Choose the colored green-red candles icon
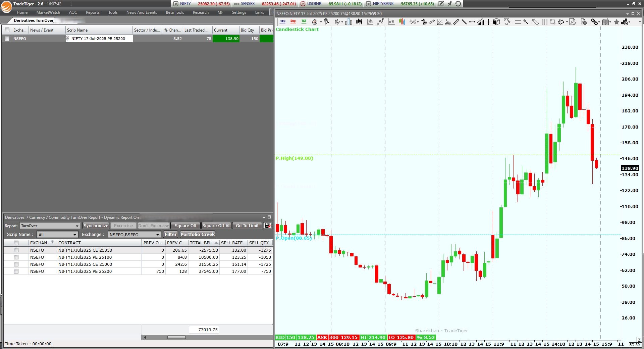644x349 pixels. [402, 22]
